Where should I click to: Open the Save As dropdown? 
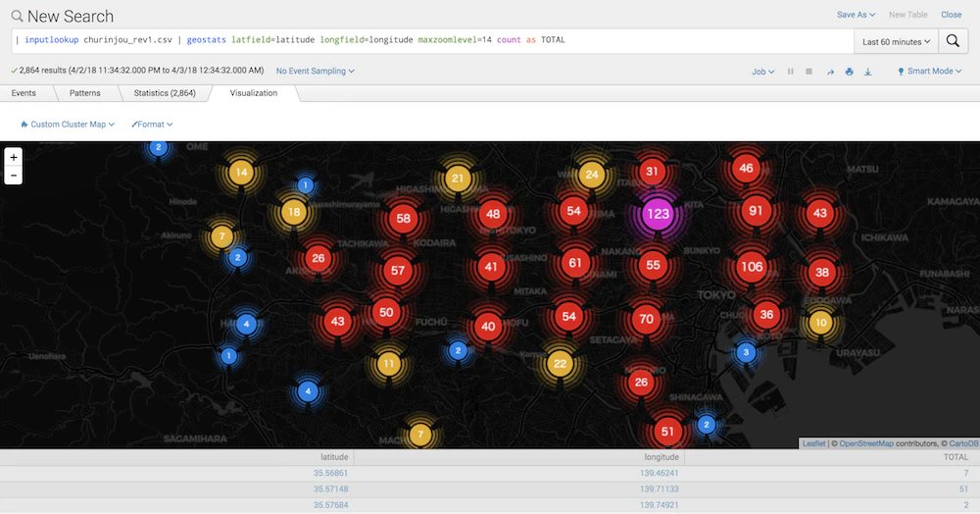click(856, 15)
